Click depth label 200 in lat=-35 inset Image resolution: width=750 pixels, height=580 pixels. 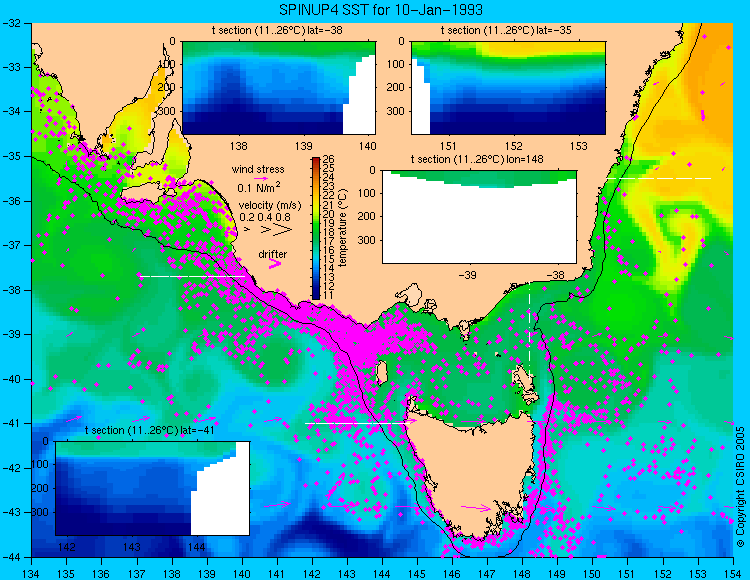pyautogui.click(x=397, y=87)
